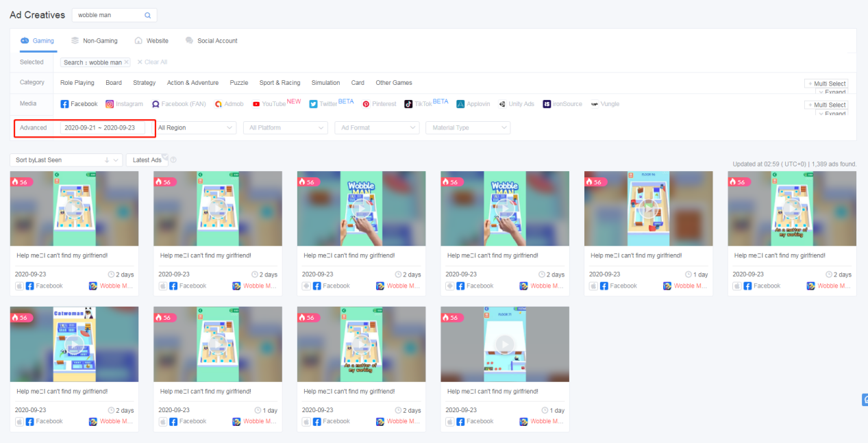Click the search magnifier icon
Screen dimensions: 868x443
[148, 15]
